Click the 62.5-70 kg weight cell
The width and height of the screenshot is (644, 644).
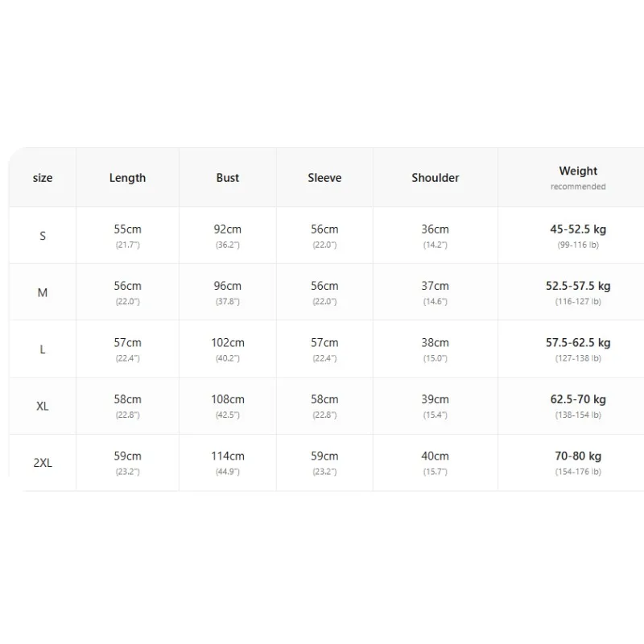point(578,406)
